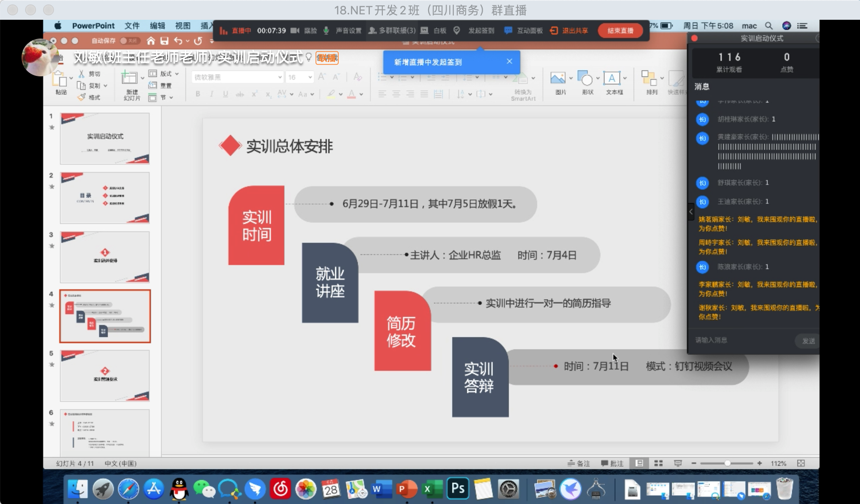The image size is (860, 504).
Task: Switch to slide sorter grid view
Action: [x=658, y=463]
